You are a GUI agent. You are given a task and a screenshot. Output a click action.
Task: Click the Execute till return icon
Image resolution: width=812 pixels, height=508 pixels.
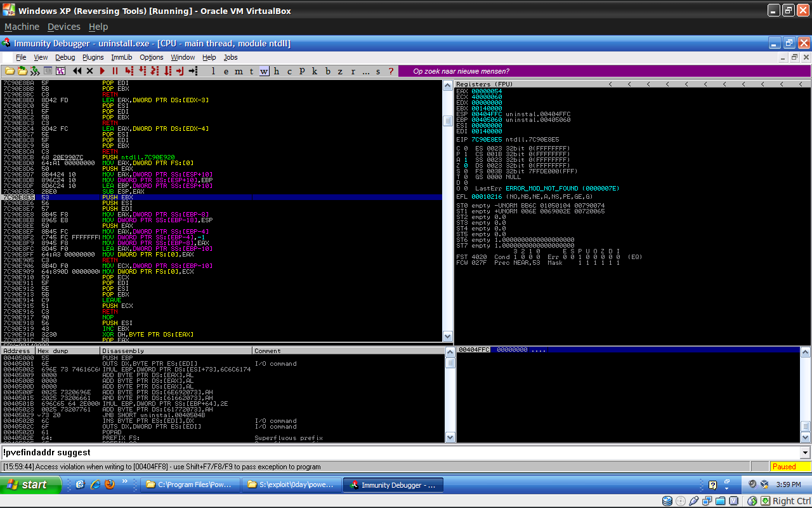180,71
